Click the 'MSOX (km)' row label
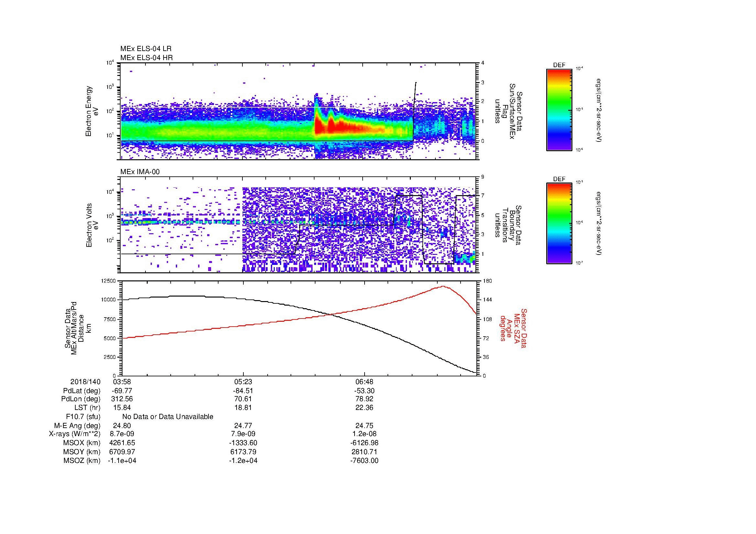Viewport: 756px width, 534px height. (82, 443)
